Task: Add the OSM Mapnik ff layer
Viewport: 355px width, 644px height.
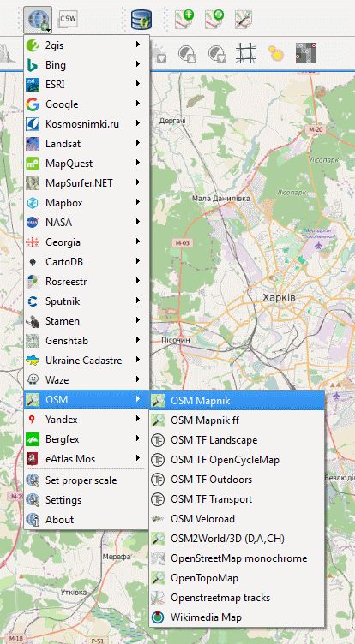Action: tap(237, 420)
